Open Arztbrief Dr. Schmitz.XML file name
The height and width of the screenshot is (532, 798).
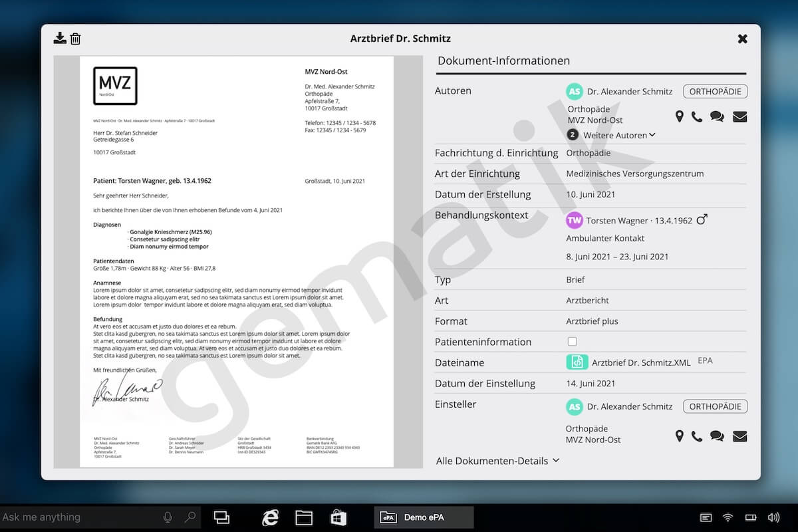coord(641,363)
